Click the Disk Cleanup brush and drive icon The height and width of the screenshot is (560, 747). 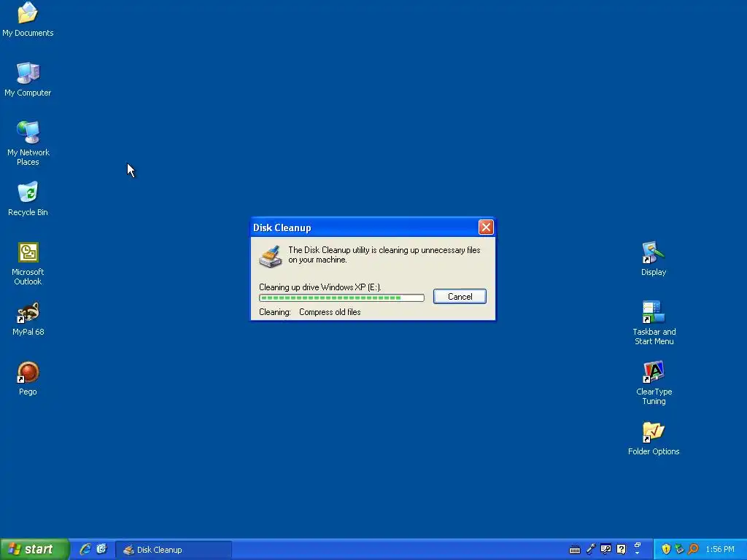pyautogui.click(x=271, y=256)
